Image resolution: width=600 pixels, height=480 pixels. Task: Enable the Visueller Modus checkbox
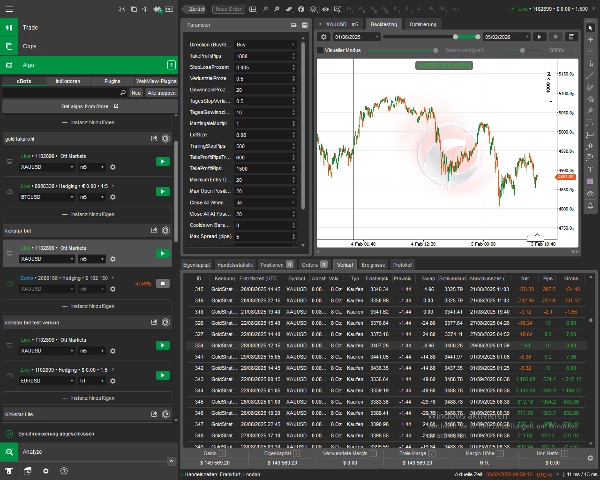point(321,49)
